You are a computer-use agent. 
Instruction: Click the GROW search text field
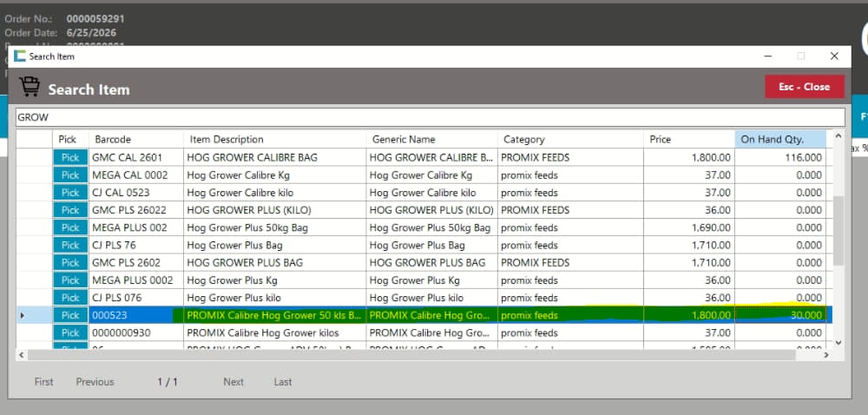pos(431,117)
